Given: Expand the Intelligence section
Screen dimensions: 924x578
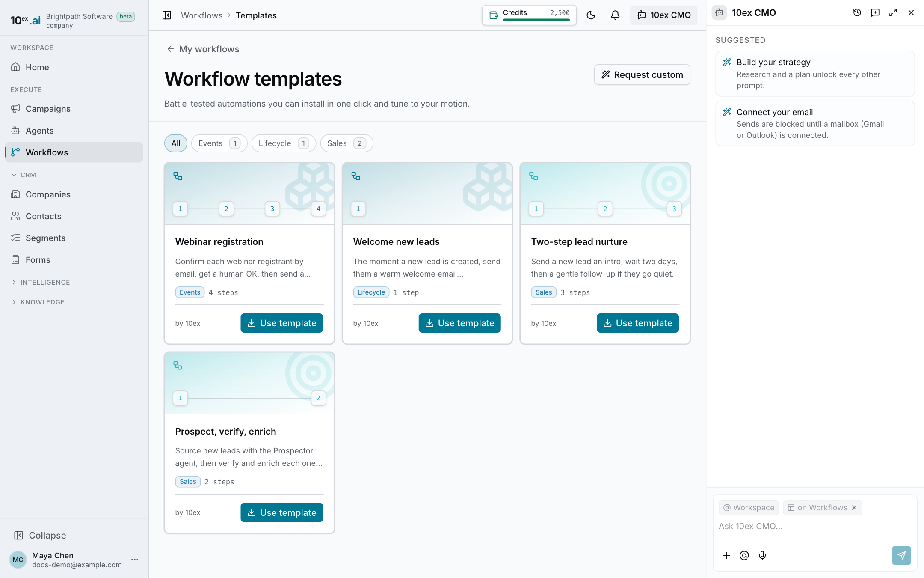Looking at the screenshot, I should [40, 282].
